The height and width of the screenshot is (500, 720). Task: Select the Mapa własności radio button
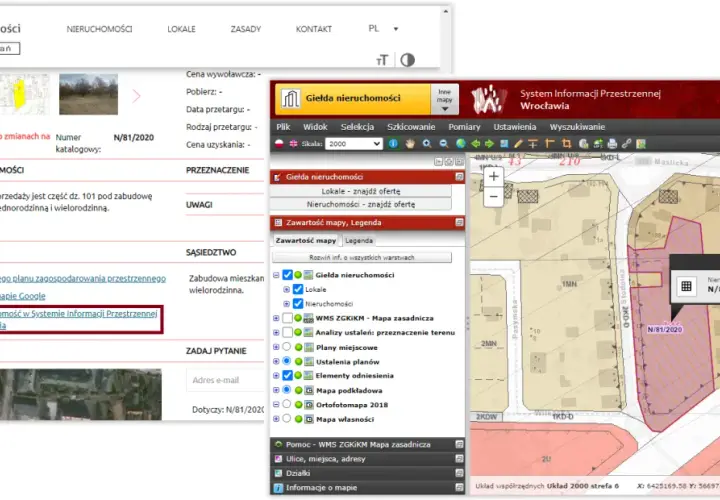287,418
